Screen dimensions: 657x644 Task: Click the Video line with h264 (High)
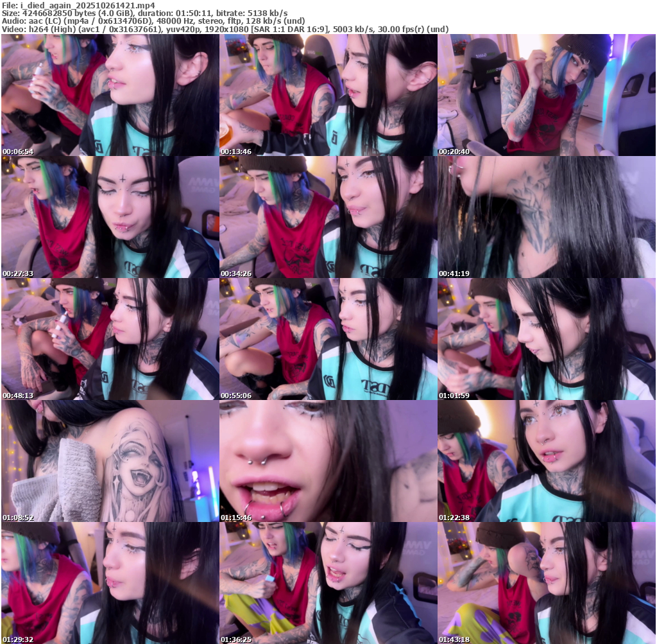tap(225, 30)
